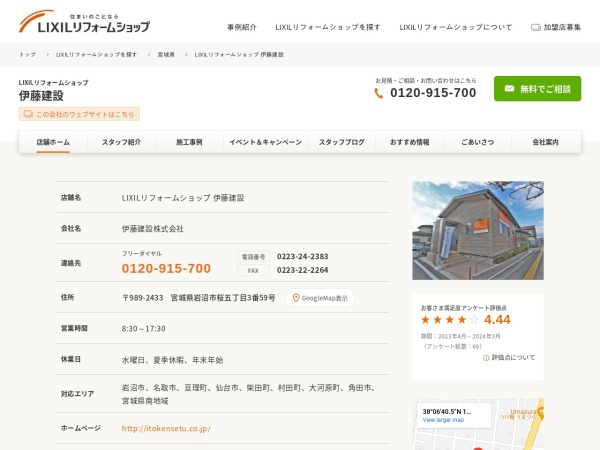The image size is (600, 450).
Task: Switch to the 施工事例 tab
Action: [x=189, y=142]
